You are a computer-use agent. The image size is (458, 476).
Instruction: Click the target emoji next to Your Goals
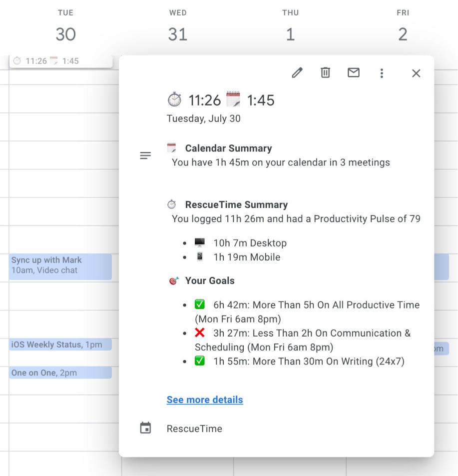(x=172, y=281)
